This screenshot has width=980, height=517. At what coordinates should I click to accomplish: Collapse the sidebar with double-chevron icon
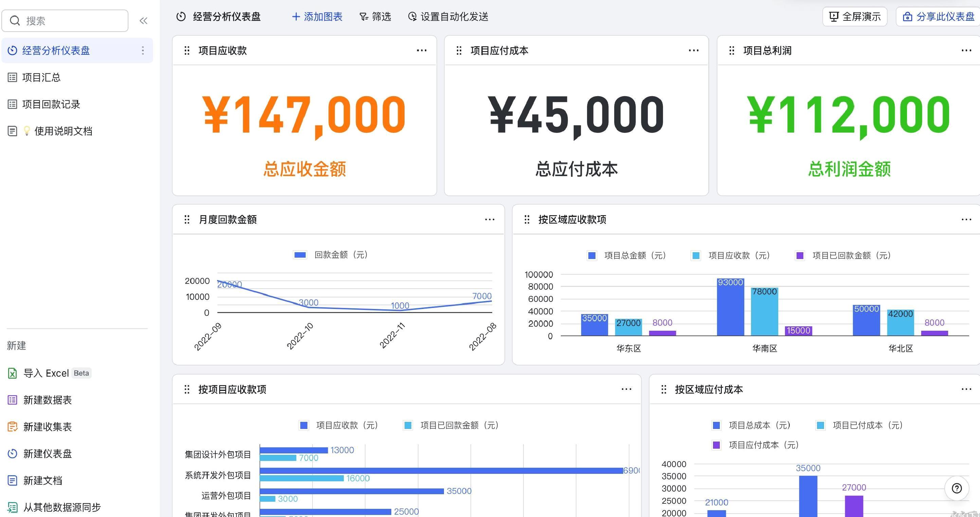[x=143, y=20]
